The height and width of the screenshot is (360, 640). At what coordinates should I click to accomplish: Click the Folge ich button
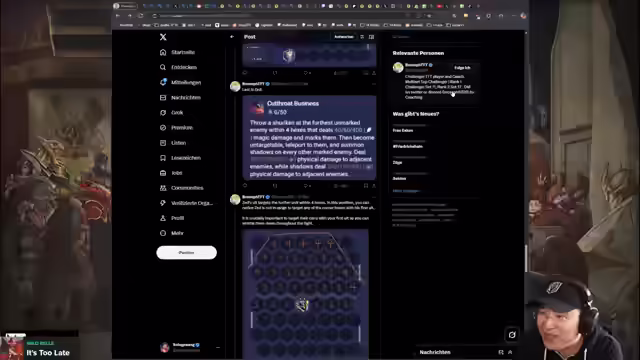coord(462,68)
